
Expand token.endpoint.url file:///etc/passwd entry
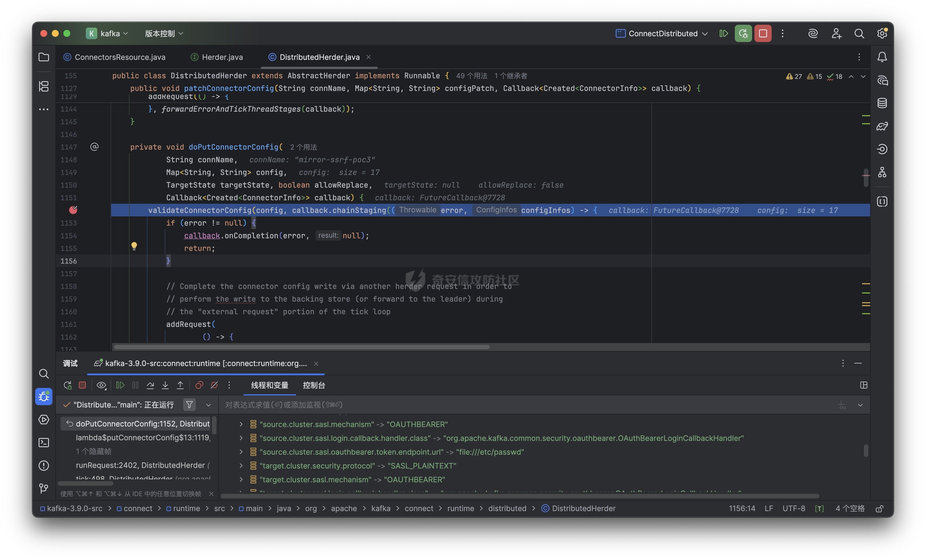(241, 452)
